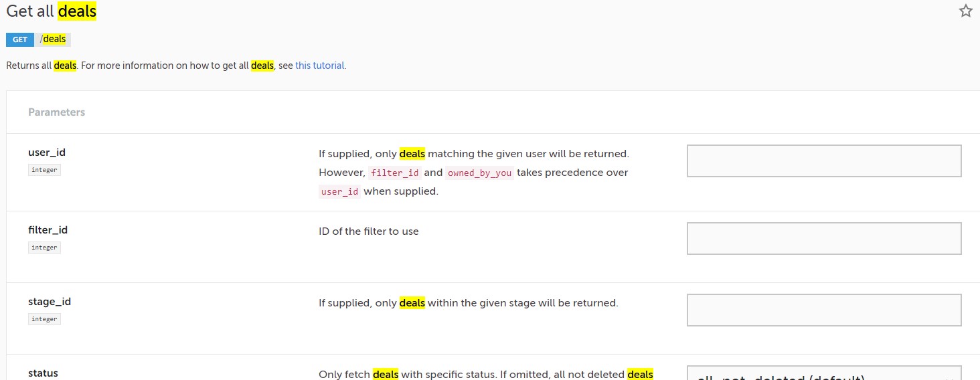
Task: Star the Get all deals endpoint
Action: pos(965,11)
